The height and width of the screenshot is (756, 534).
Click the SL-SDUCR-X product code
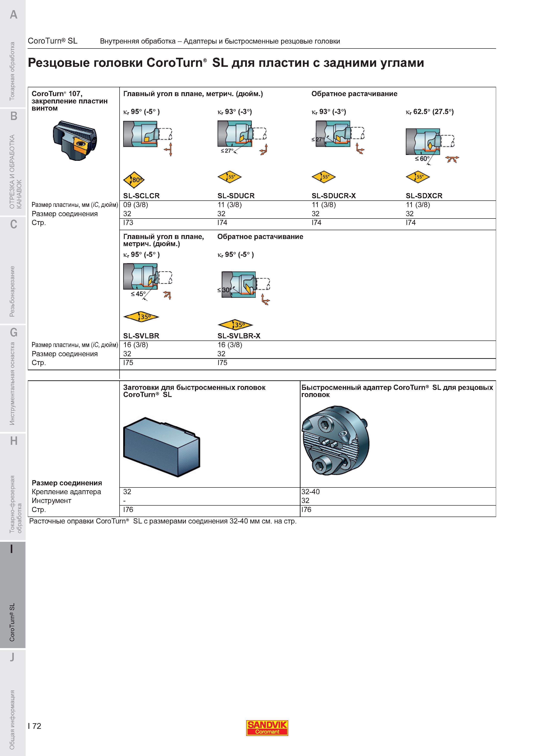click(334, 196)
